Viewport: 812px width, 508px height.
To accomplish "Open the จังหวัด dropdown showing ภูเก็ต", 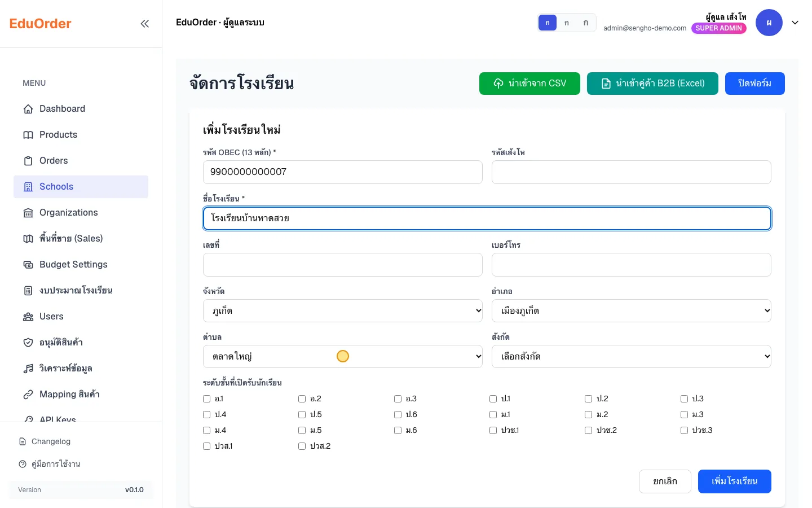I will (343, 310).
